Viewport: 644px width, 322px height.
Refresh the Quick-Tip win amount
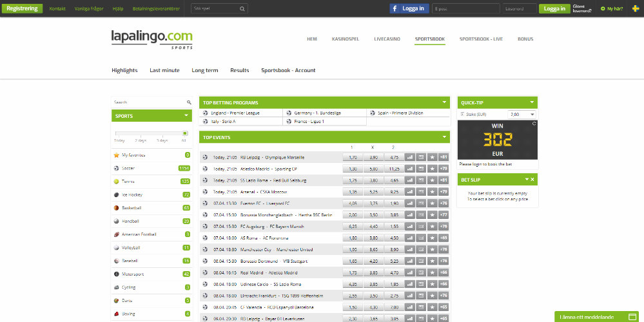pos(534,123)
